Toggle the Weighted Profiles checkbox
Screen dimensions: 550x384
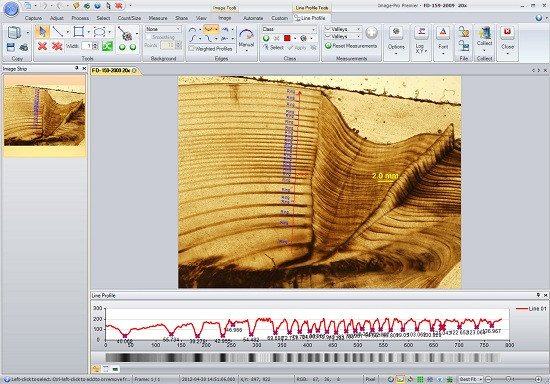point(191,49)
